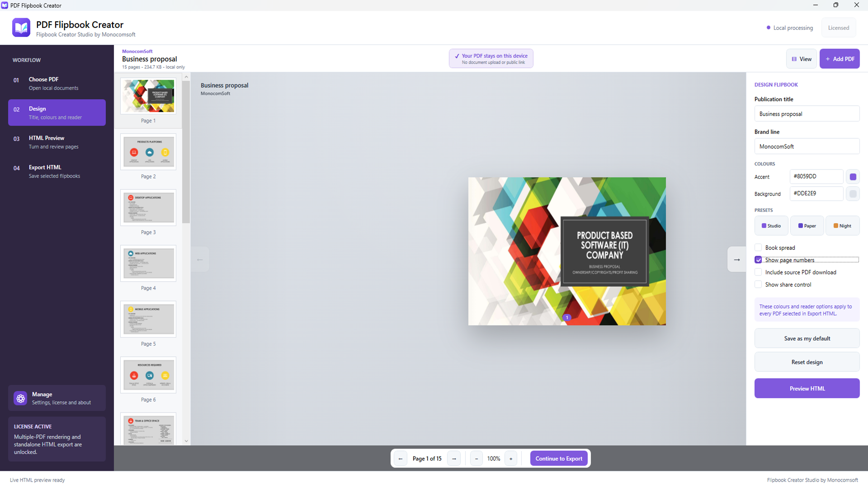
Task: Click the Licensed status badge
Action: point(838,28)
